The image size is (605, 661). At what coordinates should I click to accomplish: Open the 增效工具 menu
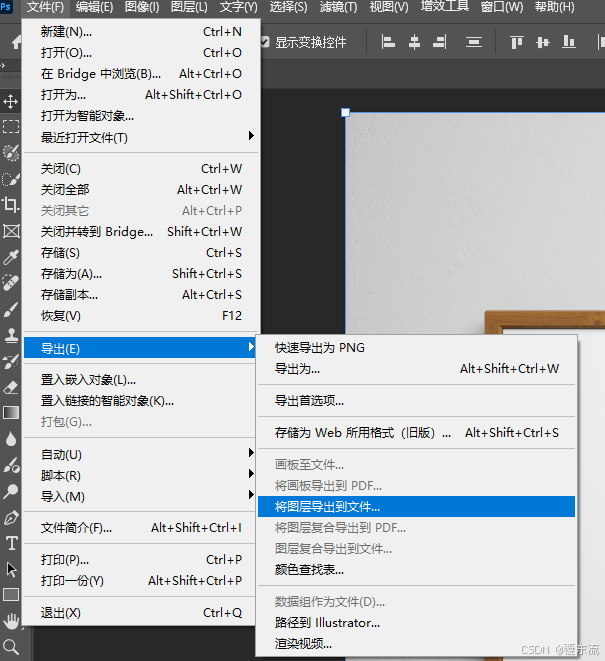click(445, 6)
